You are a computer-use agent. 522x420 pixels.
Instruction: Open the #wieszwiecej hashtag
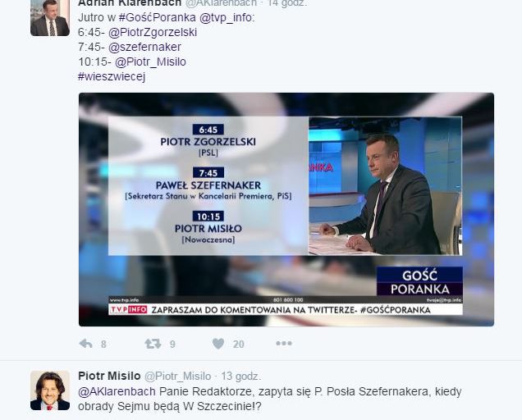click(112, 76)
